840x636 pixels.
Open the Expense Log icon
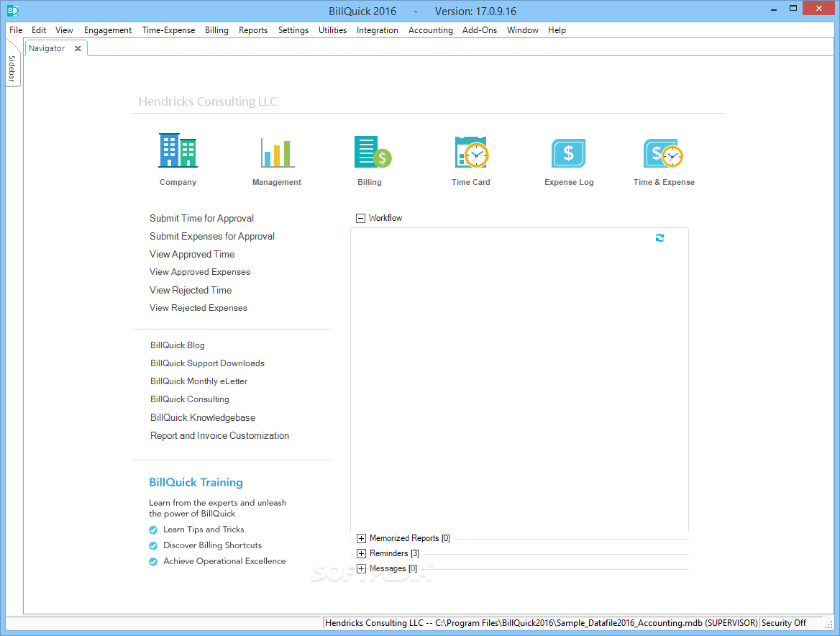pos(568,153)
